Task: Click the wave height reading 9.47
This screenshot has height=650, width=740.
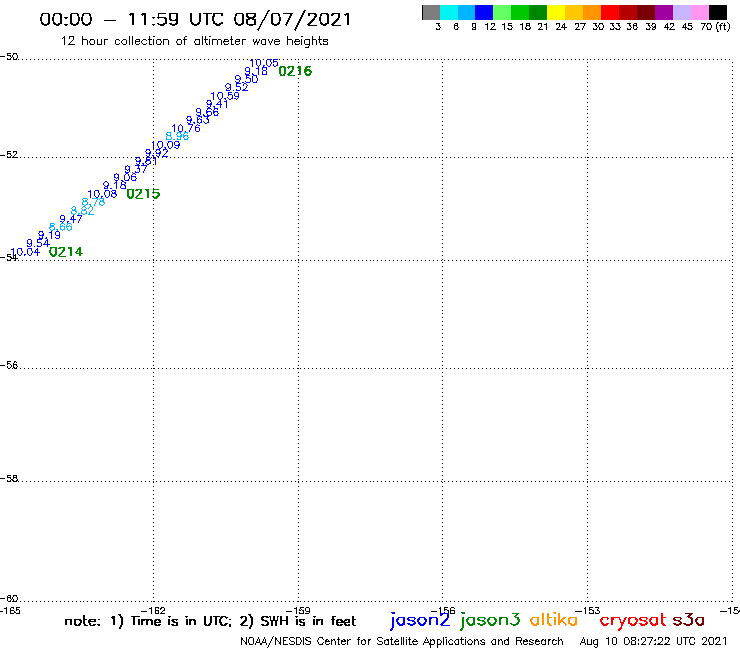Action: coord(71,219)
